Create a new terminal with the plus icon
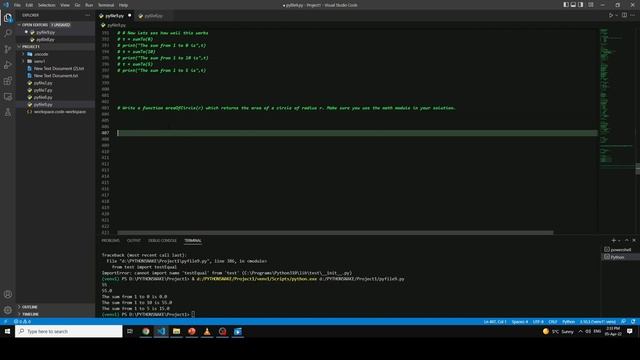The width and height of the screenshot is (640, 360). click(613, 240)
